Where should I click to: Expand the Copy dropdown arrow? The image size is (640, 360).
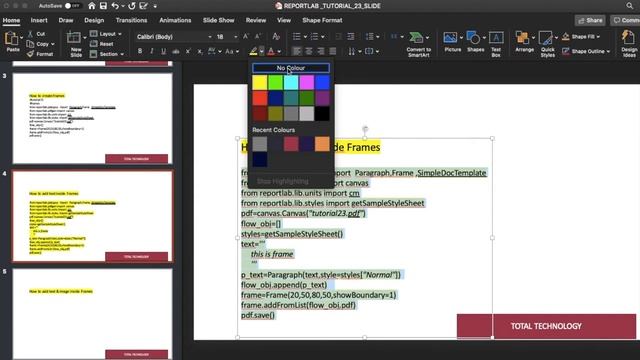pos(53,44)
